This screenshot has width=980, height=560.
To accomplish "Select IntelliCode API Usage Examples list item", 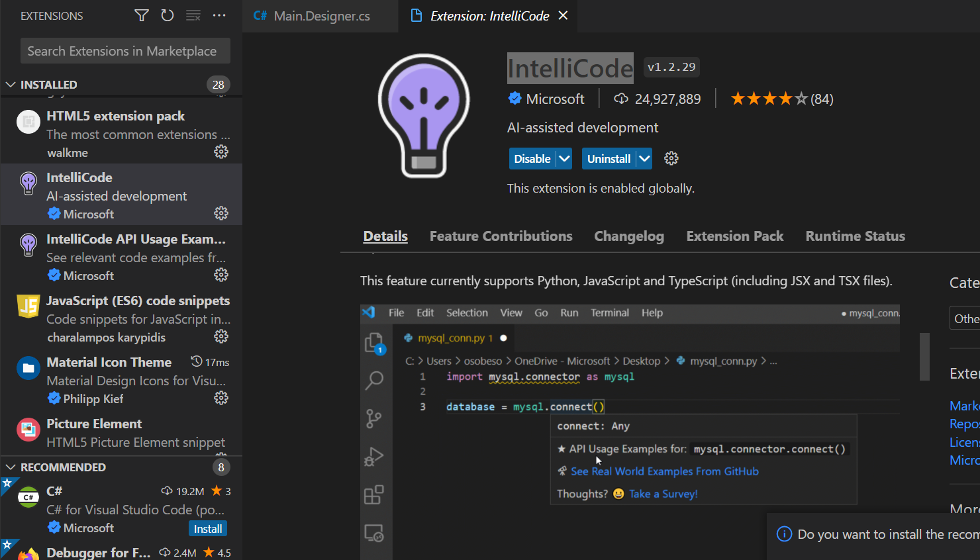I will 121,256.
